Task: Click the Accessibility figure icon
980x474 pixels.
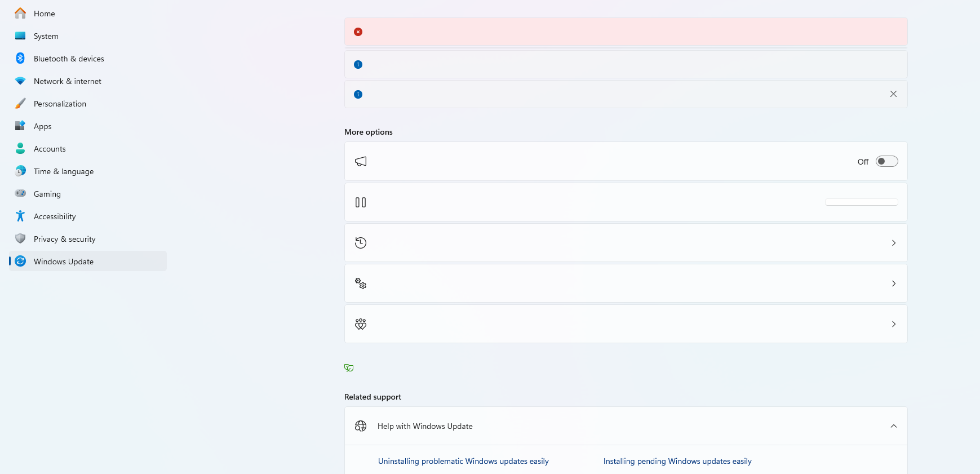Action: (x=20, y=216)
